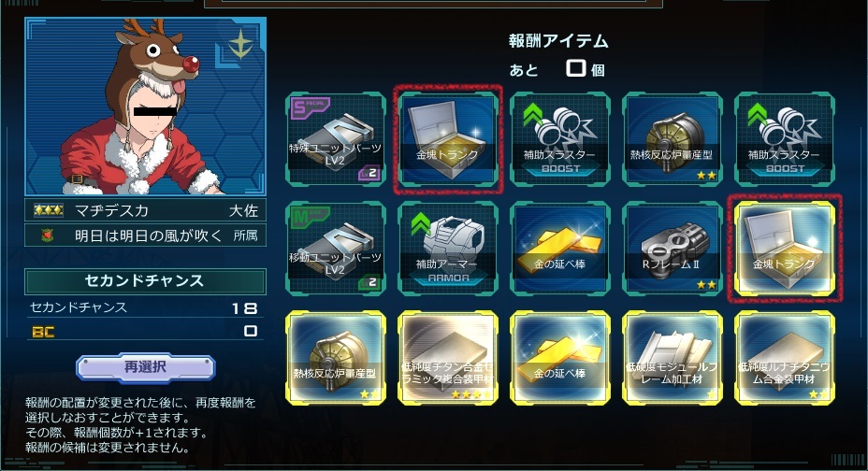The width and height of the screenshot is (868, 471).
Task: Select the 低硬度モジュールフレーム加工材 reward item
Action: [672, 358]
